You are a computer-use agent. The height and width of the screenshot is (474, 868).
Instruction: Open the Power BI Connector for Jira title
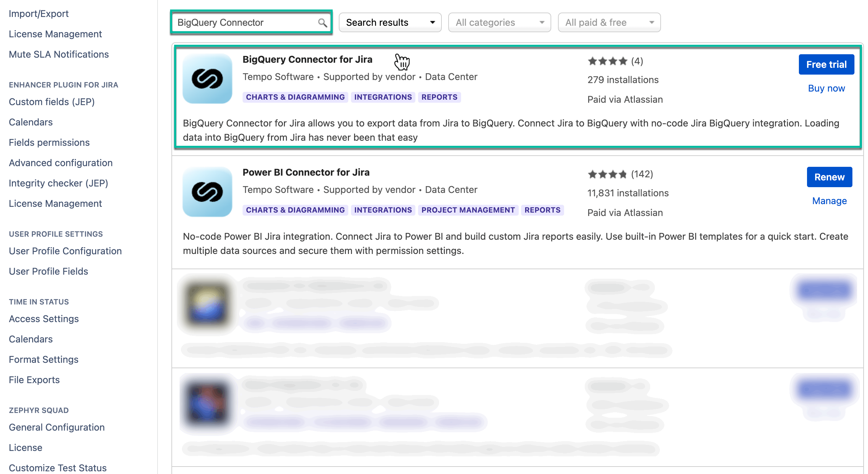coord(306,173)
